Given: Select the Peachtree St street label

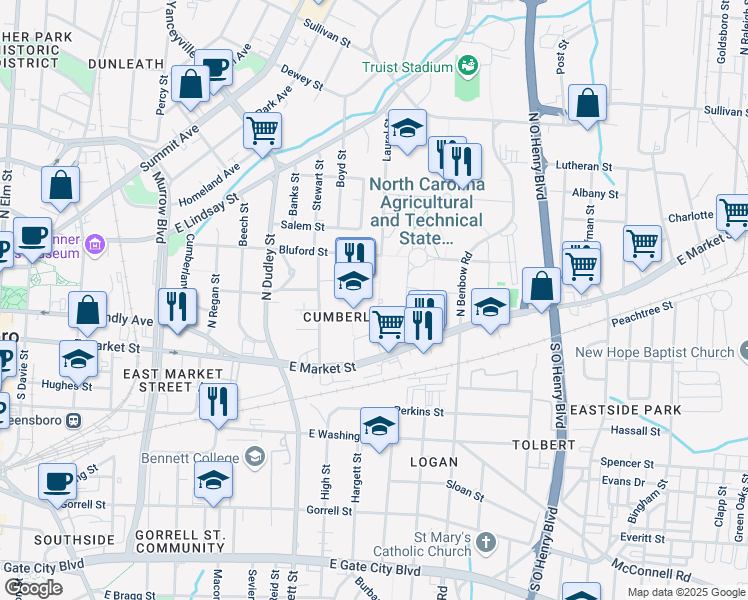Looking at the screenshot, I should 642,314.
